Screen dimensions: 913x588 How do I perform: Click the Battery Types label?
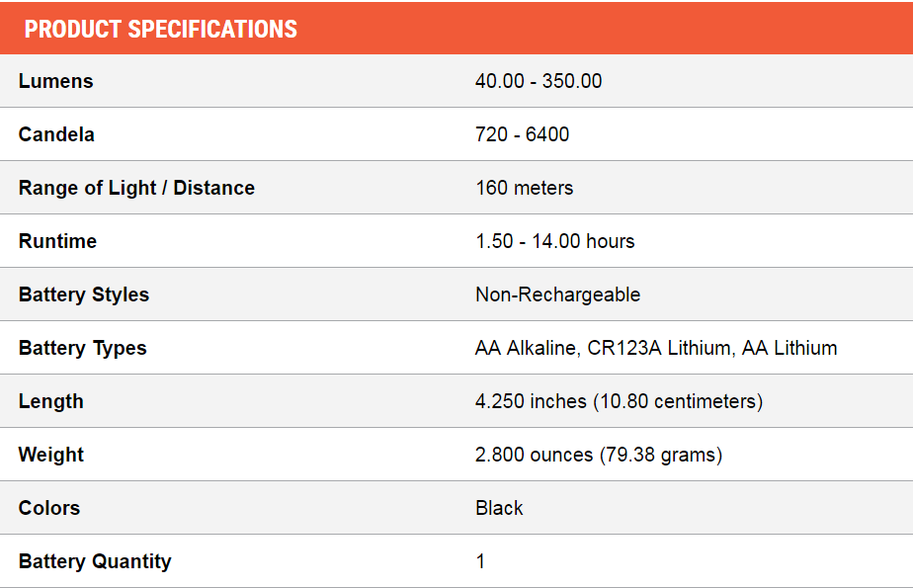coord(82,348)
